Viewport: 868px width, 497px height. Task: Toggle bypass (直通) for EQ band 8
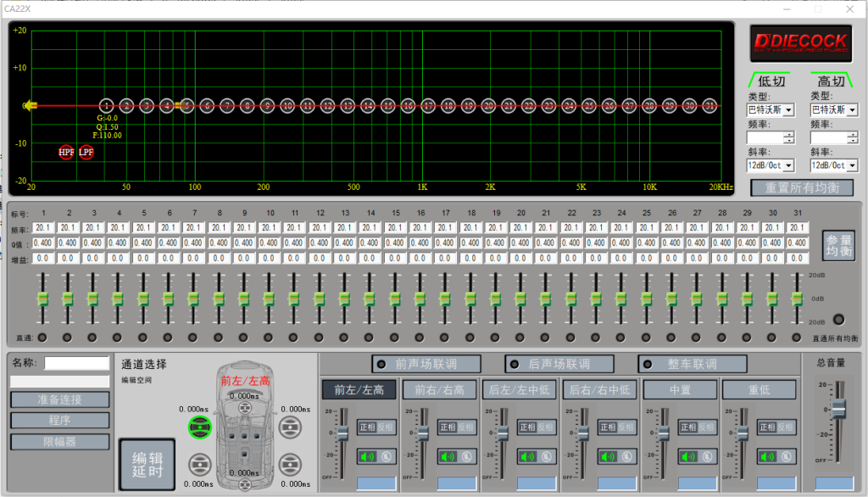[x=218, y=338]
